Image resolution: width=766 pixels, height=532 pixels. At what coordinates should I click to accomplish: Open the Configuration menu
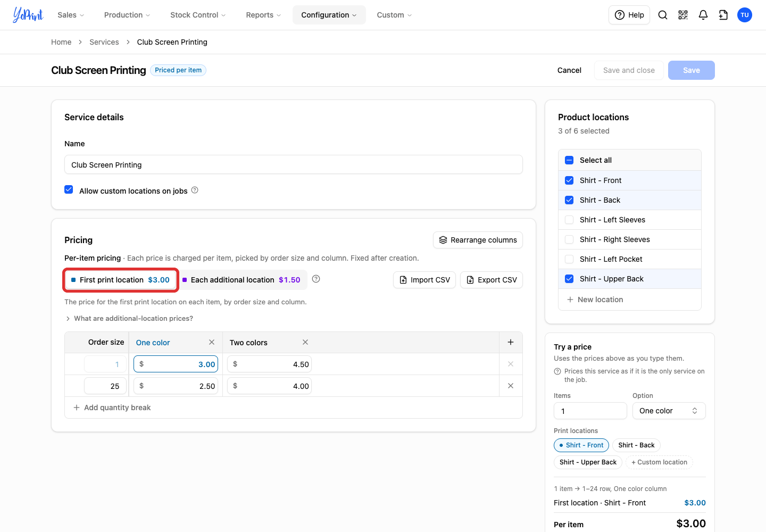pos(329,15)
